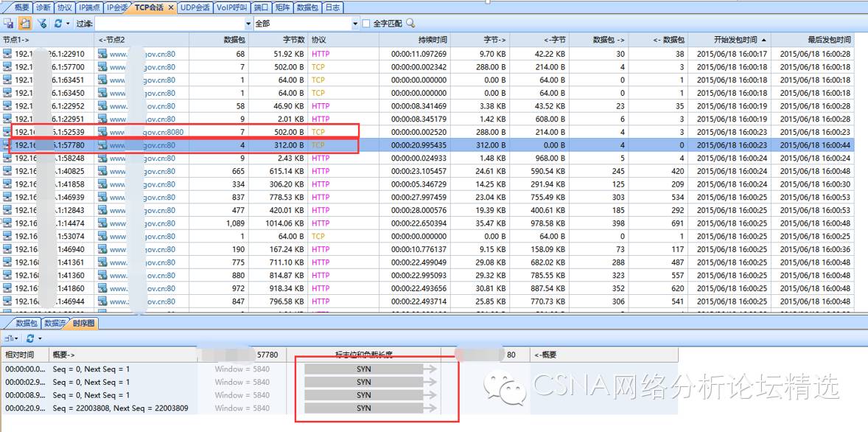The image size is (868, 432).
Task: Click the byte count cell 46.90 KB
Action: point(287,105)
